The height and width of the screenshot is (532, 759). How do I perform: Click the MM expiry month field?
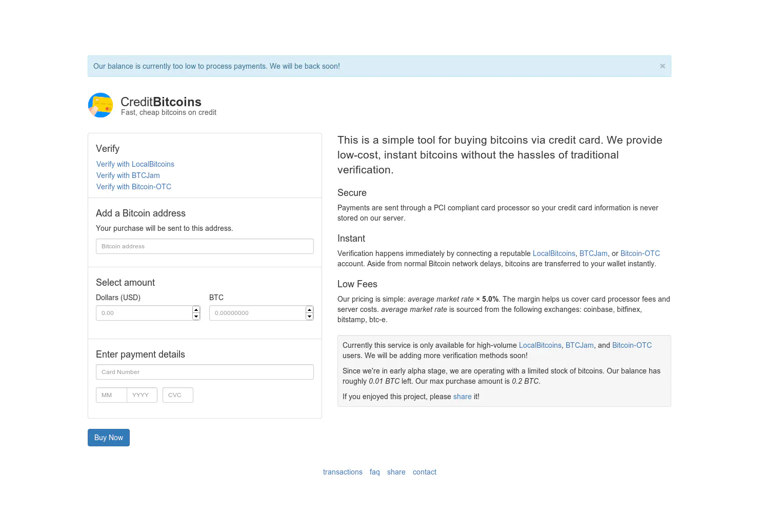111,395
